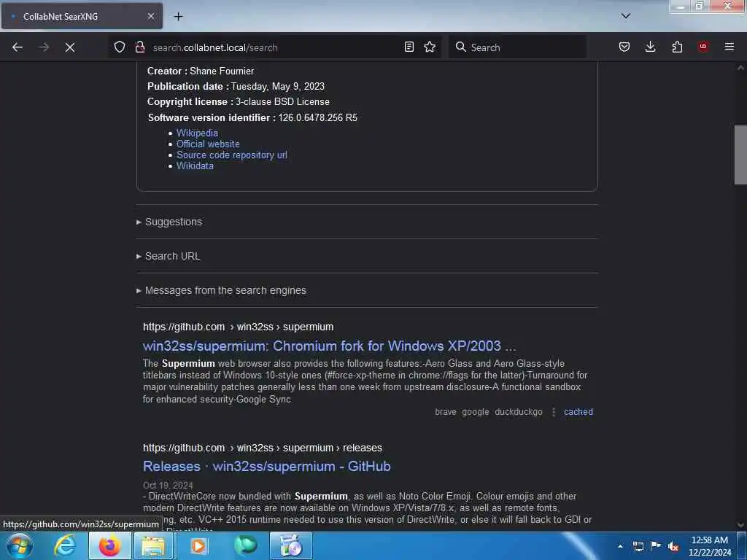747x560 pixels.
Task: Click 'Shane Fournier' creator text
Action: coord(222,71)
